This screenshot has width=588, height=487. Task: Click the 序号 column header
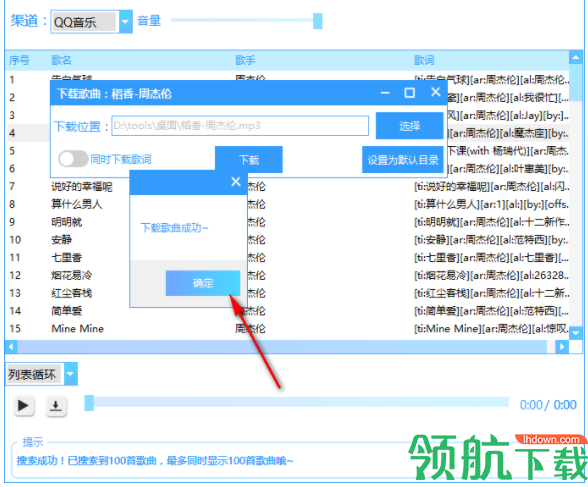[19, 60]
